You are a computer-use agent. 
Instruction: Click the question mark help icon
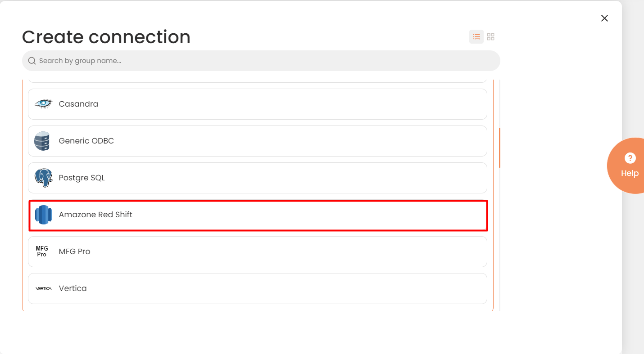click(x=630, y=158)
